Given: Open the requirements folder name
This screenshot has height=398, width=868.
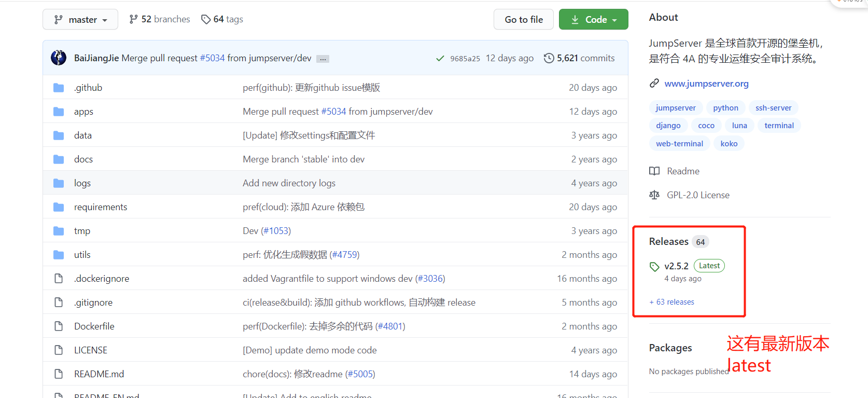Looking at the screenshot, I should 101,207.
